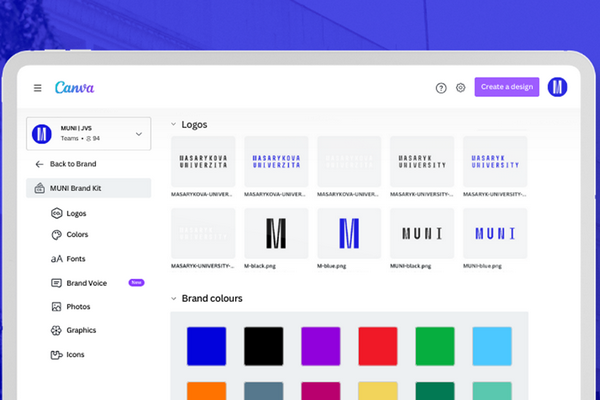The image size is (600, 400).
Task: Pick the blue brand colour swatch
Action: point(207,346)
